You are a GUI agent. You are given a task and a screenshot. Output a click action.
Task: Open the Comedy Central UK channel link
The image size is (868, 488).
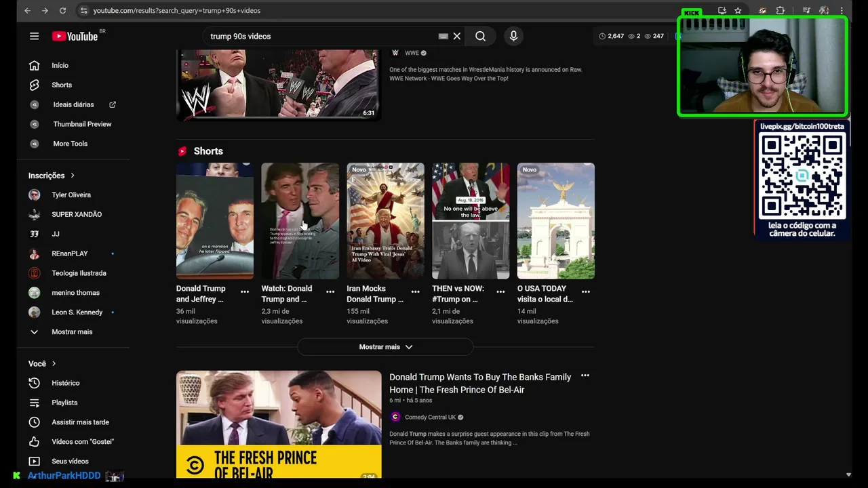click(430, 417)
